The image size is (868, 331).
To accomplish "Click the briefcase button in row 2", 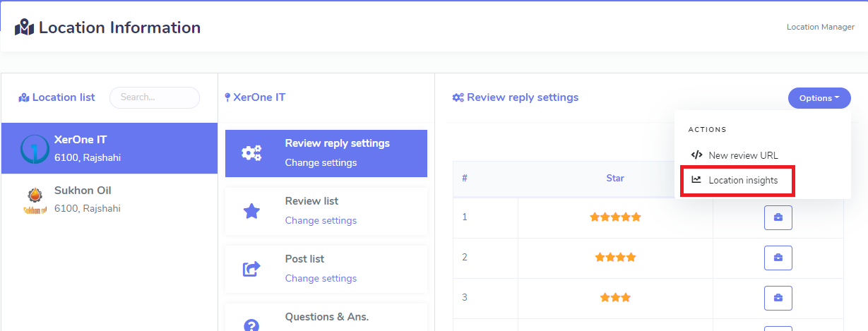I will (x=778, y=258).
